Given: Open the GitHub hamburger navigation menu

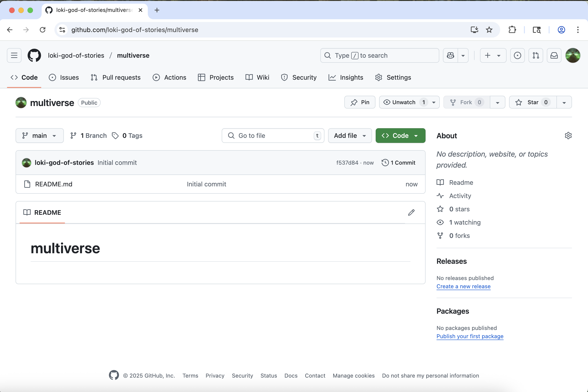Looking at the screenshot, I should (x=14, y=55).
